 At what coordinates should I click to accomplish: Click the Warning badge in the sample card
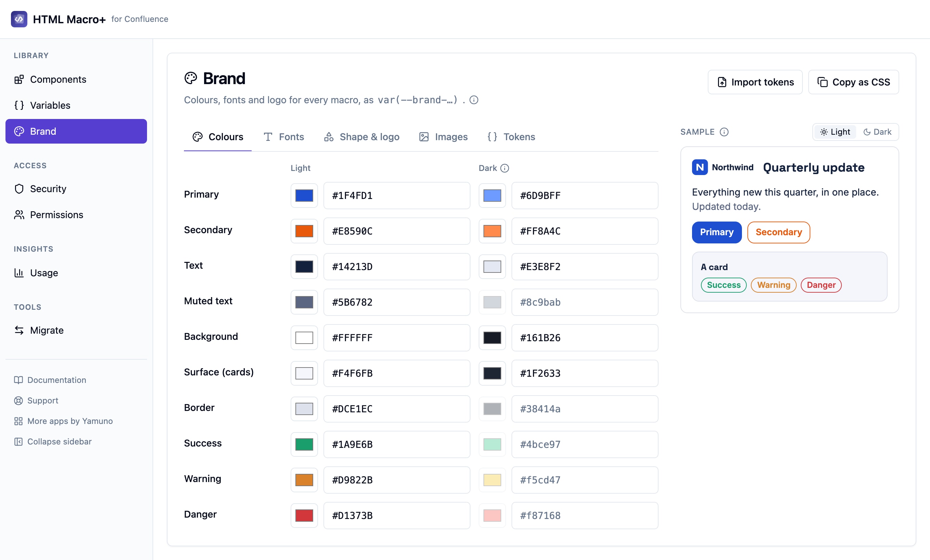coord(773,285)
